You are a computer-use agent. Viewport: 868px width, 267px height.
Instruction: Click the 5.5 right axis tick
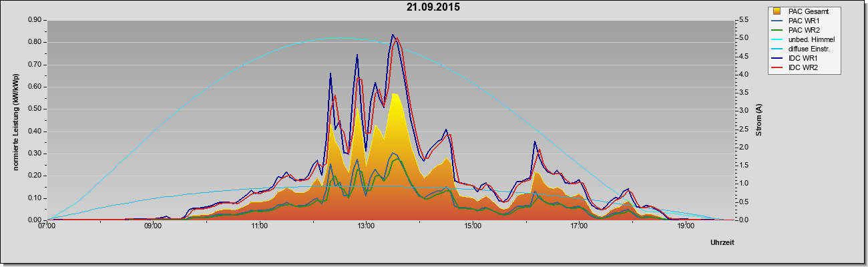click(x=745, y=20)
